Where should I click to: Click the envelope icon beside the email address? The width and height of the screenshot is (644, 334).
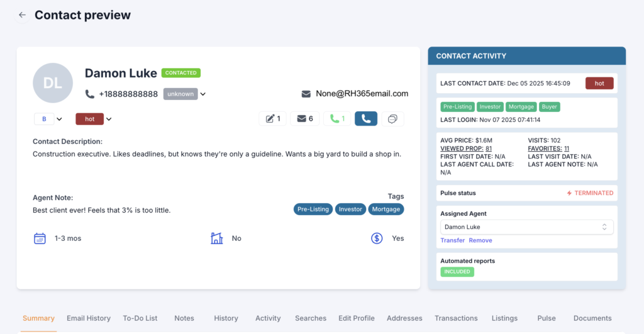click(x=306, y=94)
